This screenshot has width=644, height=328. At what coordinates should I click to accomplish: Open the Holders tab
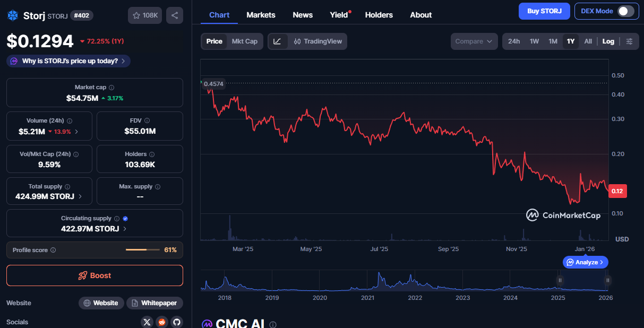tap(379, 15)
